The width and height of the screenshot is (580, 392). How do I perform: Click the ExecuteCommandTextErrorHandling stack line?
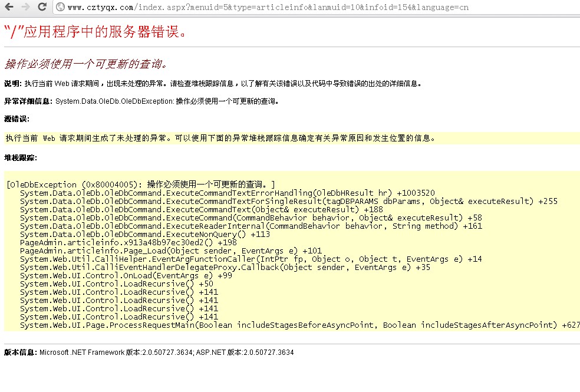[x=227, y=193]
